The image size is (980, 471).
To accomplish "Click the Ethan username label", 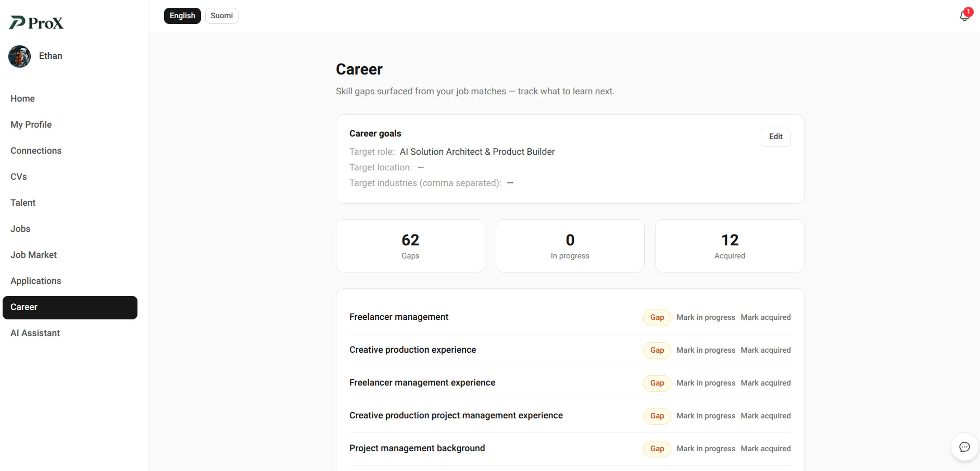I will [51, 56].
